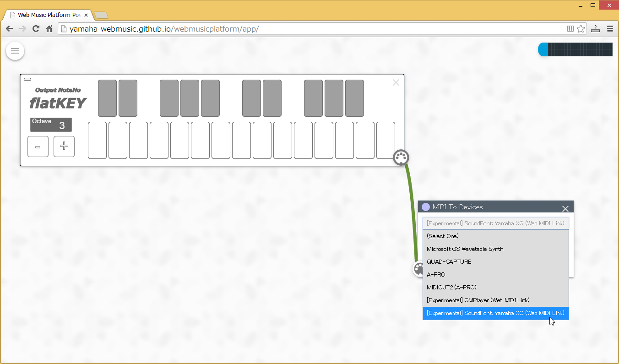Pick MIDIOUT2 (A-PRO) from list
Image resolution: width=619 pixels, height=364 pixels.
click(451, 288)
